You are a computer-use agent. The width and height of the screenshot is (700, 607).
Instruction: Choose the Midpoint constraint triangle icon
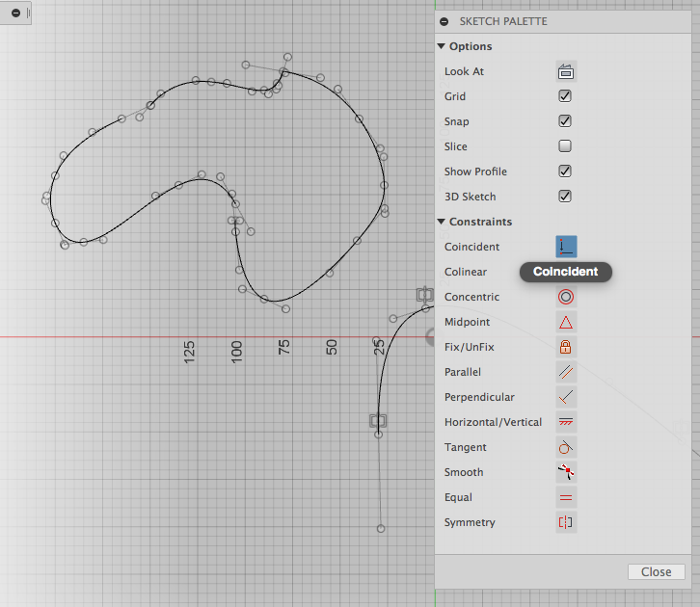pyautogui.click(x=566, y=322)
